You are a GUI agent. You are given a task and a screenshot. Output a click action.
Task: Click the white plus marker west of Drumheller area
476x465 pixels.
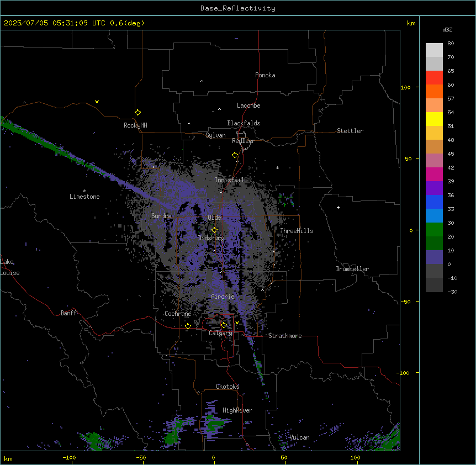(338, 207)
